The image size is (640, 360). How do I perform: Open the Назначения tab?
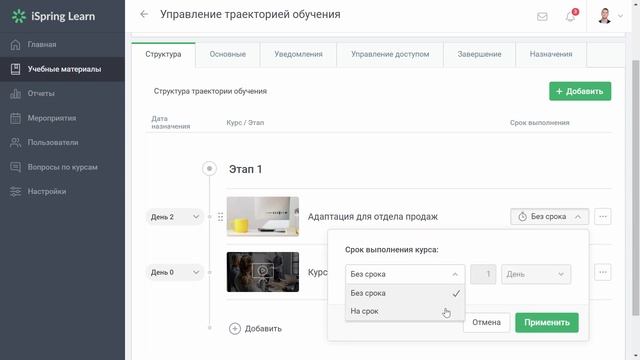point(551,54)
